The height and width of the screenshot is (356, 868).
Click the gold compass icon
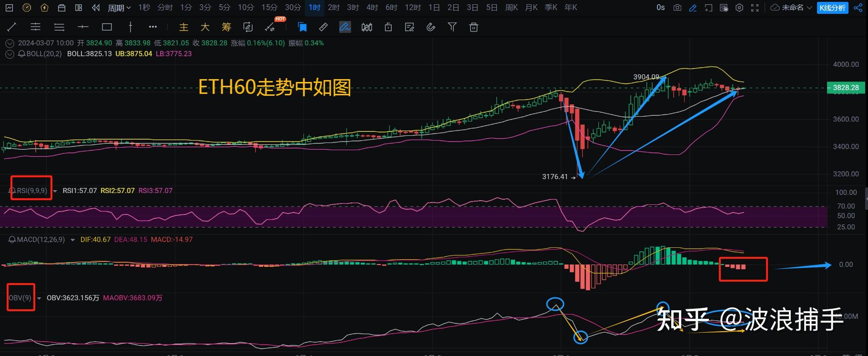tap(27, 8)
